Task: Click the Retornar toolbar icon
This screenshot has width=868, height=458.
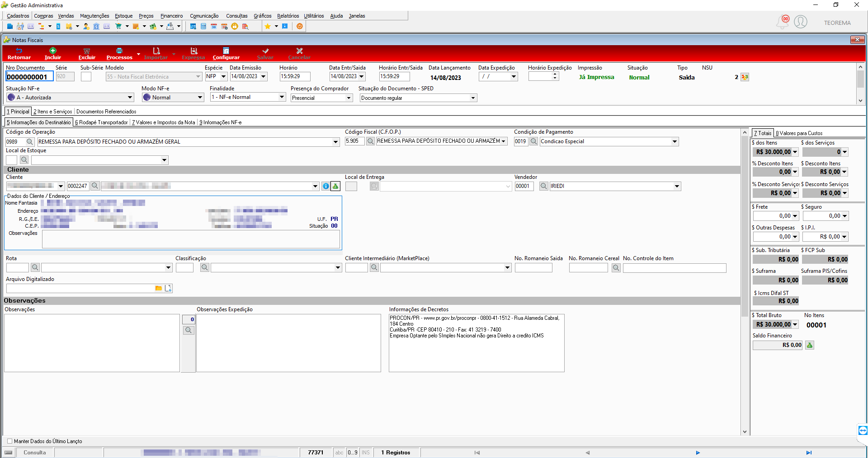Action: pyautogui.click(x=19, y=51)
